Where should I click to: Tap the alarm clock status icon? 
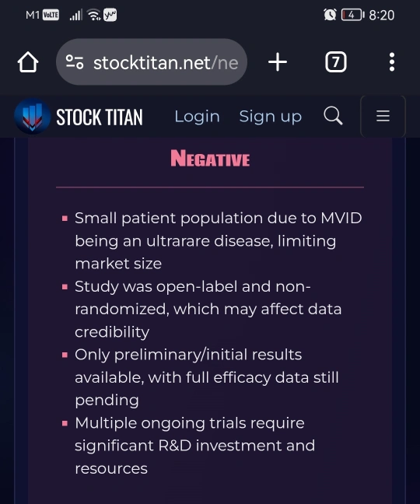click(330, 15)
